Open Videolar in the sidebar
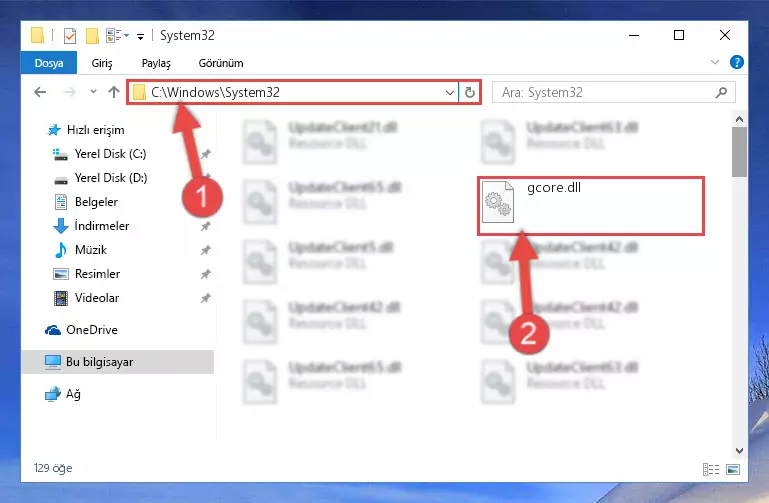The height and width of the screenshot is (503, 769). tap(86, 298)
